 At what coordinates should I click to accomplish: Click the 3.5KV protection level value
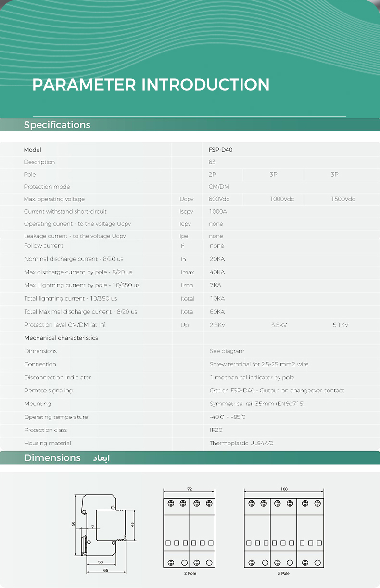279,325
